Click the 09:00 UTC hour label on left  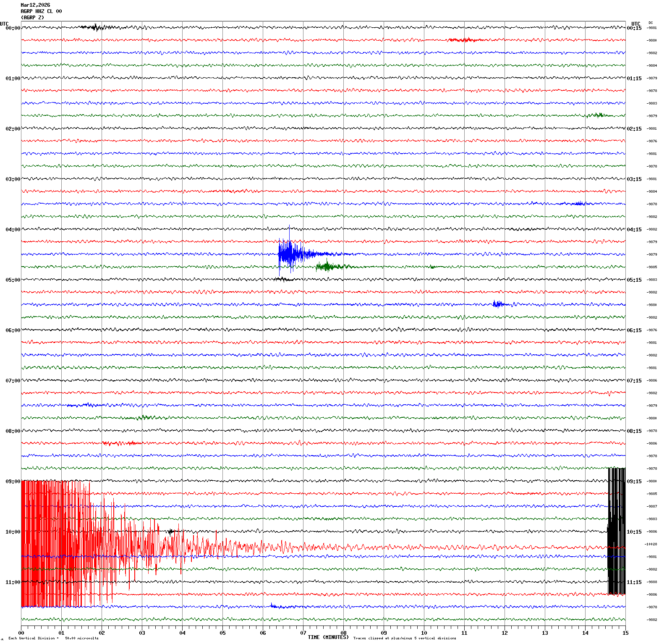(13, 482)
